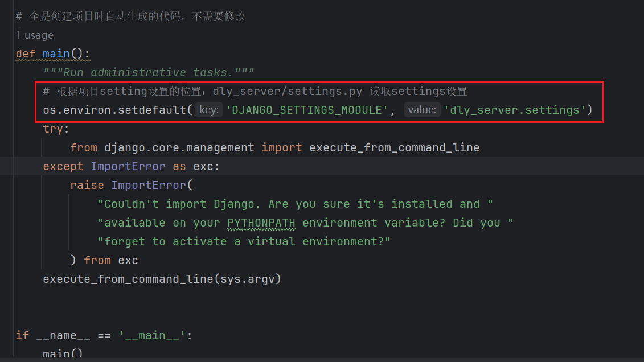The height and width of the screenshot is (362, 644).
Task: Click the django.core.management module path
Action: 179,147
